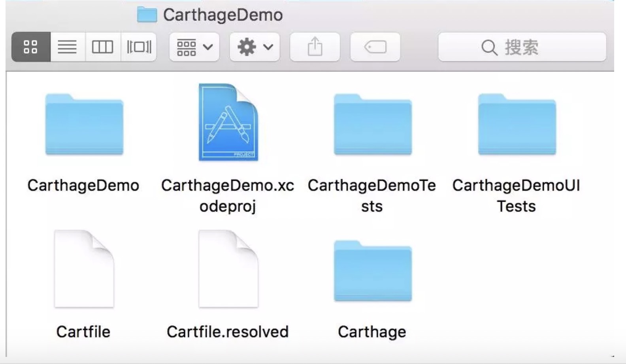Click the 'CarthageDemoTests' name label
The image size is (626, 364).
click(x=372, y=196)
